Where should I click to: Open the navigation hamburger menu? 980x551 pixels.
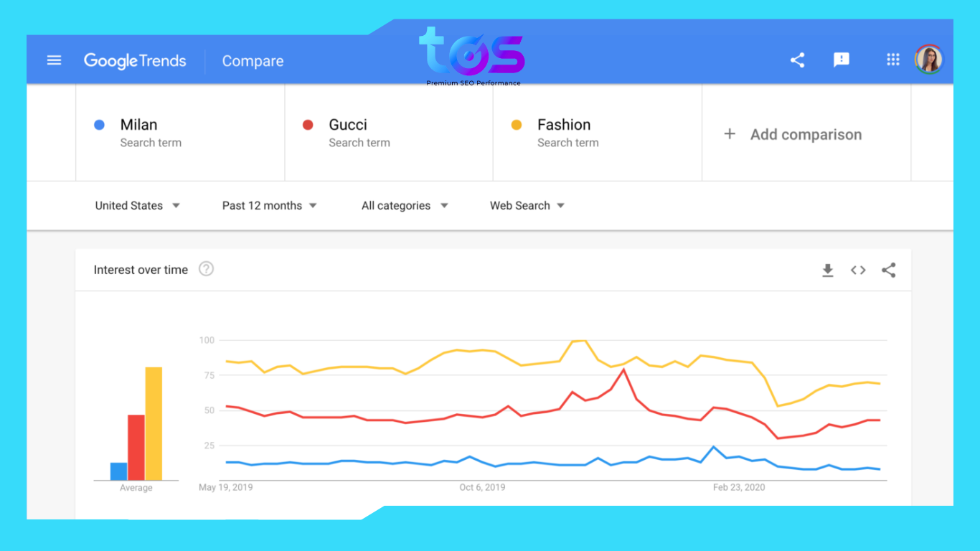tap(54, 60)
